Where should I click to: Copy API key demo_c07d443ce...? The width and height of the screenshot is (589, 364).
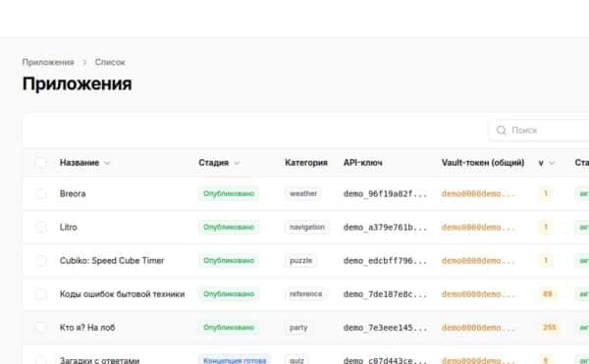coord(385,360)
